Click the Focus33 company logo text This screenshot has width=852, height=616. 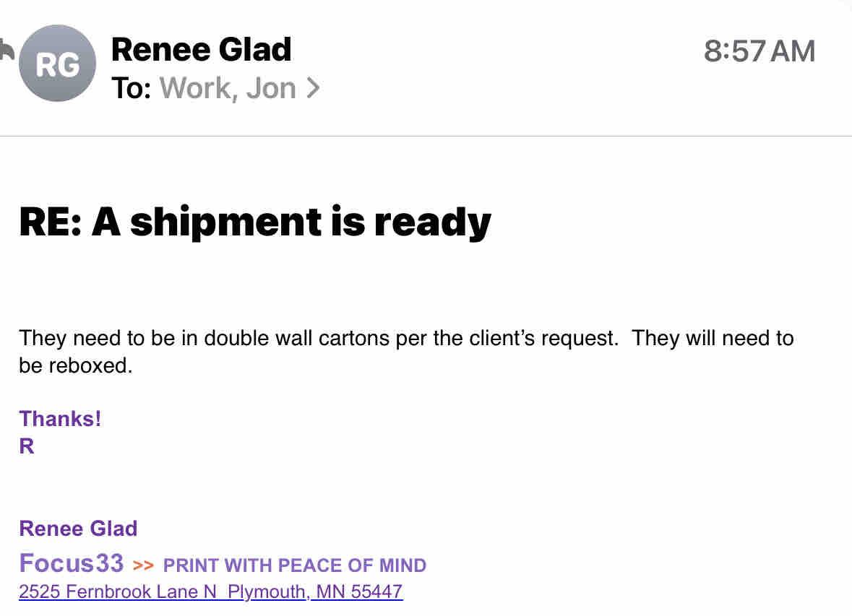tap(72, 563)
